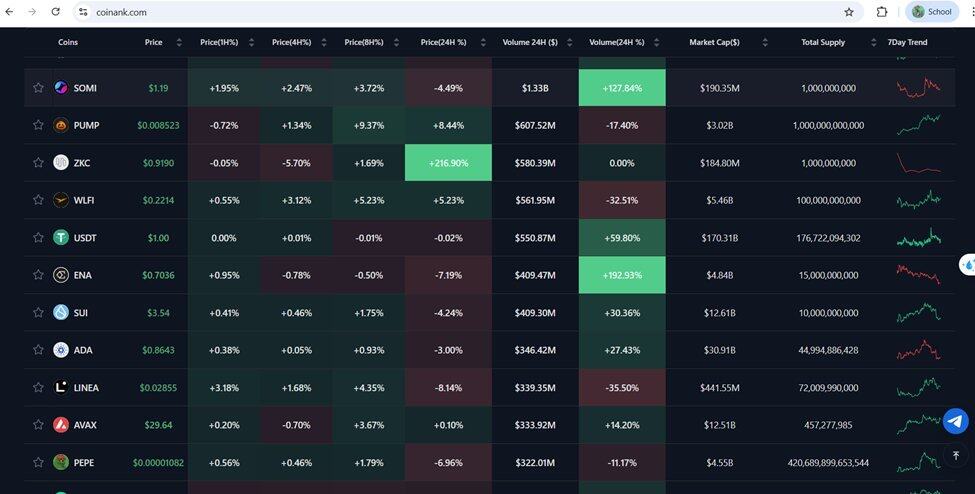
Task: Select ZKC 24H change +216.90% cell
Action: coord(448,162)
